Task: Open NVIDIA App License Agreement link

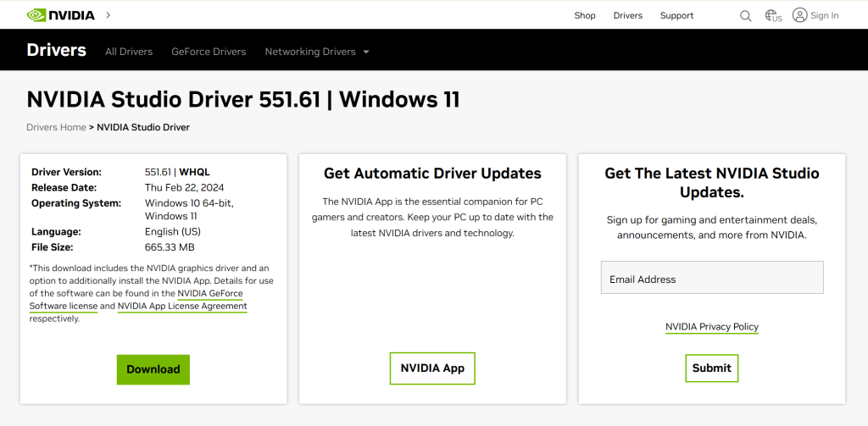Action: pos(182,306)
